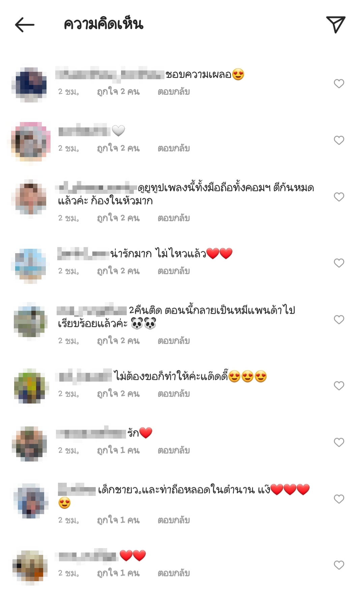Open the share paper plane icon

[x=336, y=25]
